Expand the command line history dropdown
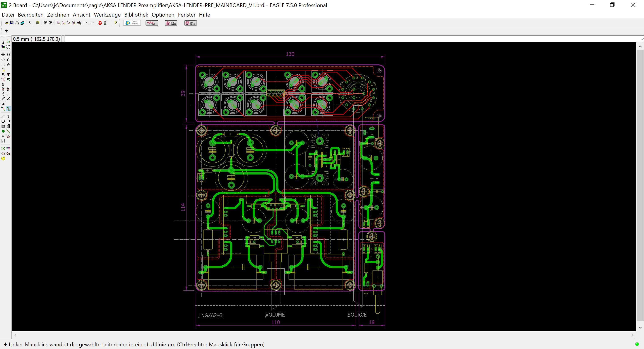 point(642,39)
